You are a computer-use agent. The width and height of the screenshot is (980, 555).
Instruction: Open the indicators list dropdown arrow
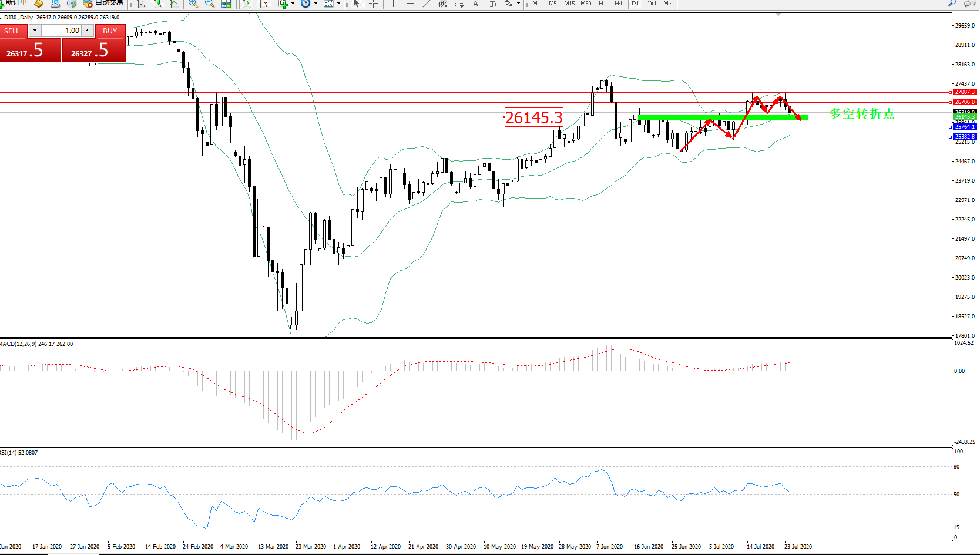[293, 4]
